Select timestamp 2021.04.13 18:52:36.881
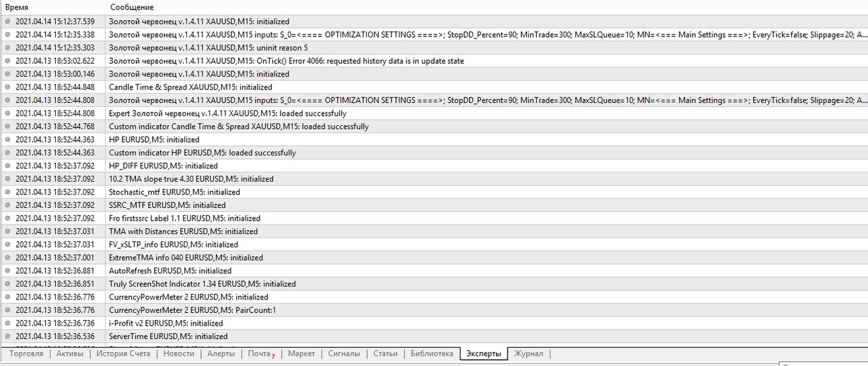This screenshot has height=366, width=868. pos(55,270)
